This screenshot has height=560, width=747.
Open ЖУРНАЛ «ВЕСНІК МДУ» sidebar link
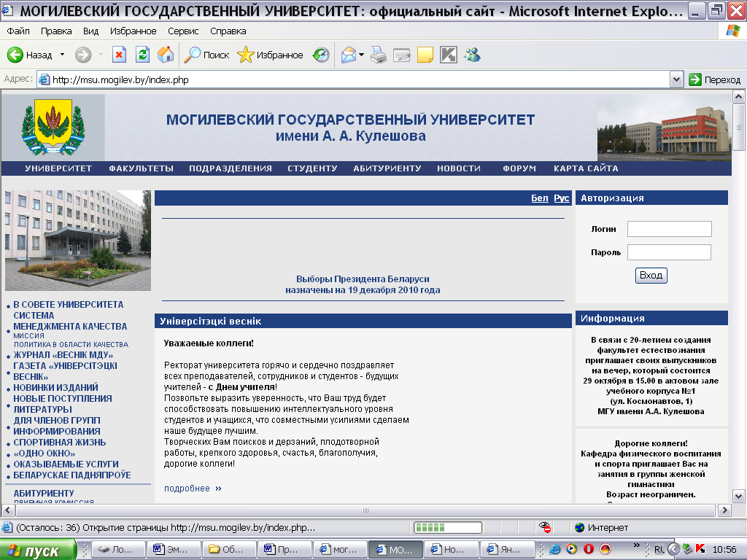pyautogui.click(x=63, y=355)
